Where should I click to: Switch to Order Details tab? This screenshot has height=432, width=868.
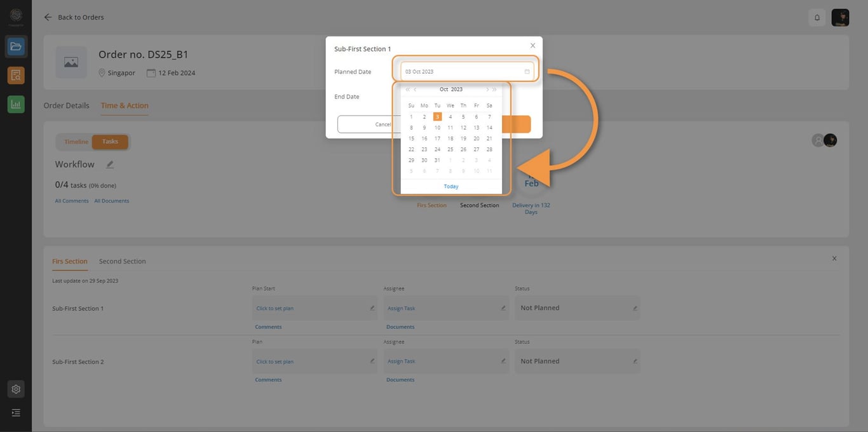pyautogui.click(x=66, y=105)
